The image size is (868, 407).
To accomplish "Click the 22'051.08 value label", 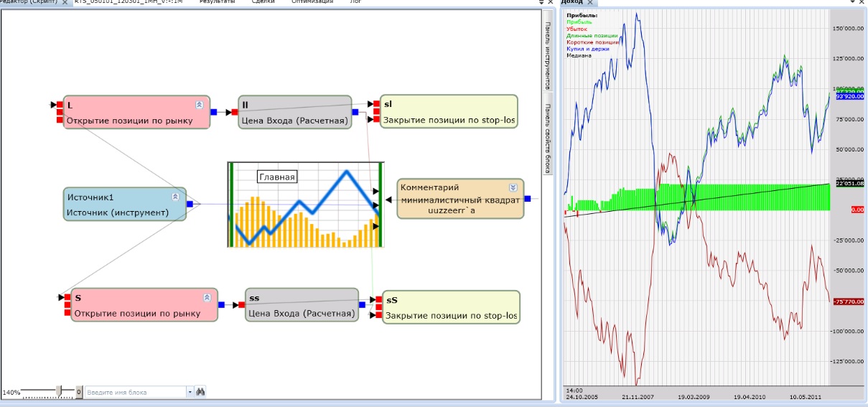I will coord(849,184).
